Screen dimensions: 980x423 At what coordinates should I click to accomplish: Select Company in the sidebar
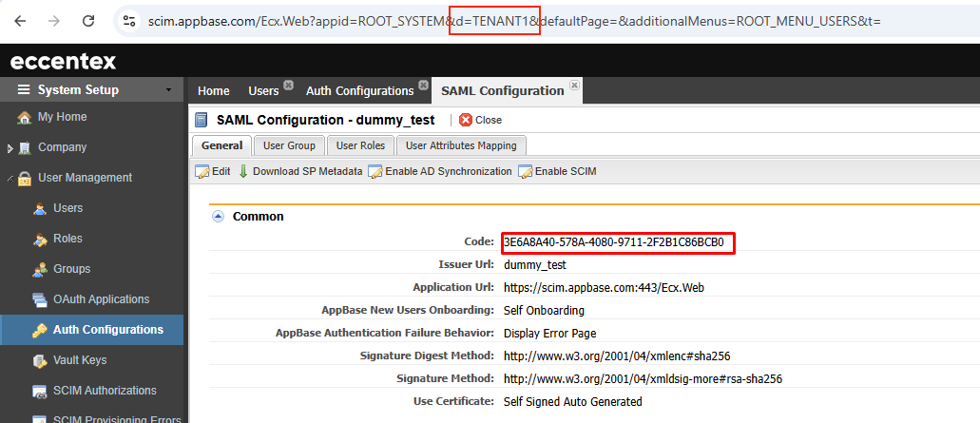click(62, 147)
